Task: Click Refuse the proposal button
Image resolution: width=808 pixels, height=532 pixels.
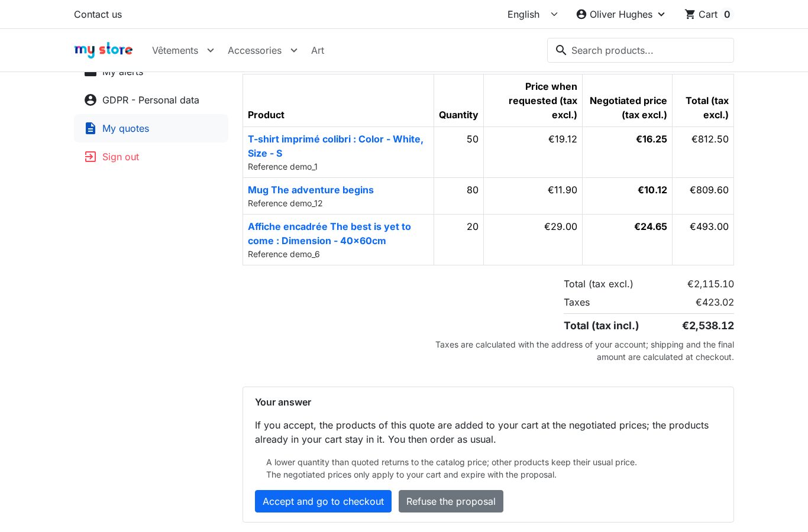Action: [451, 501]
